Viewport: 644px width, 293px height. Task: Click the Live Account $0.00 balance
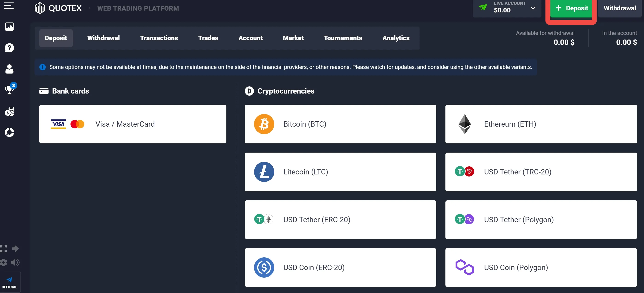tap(502, 10)
